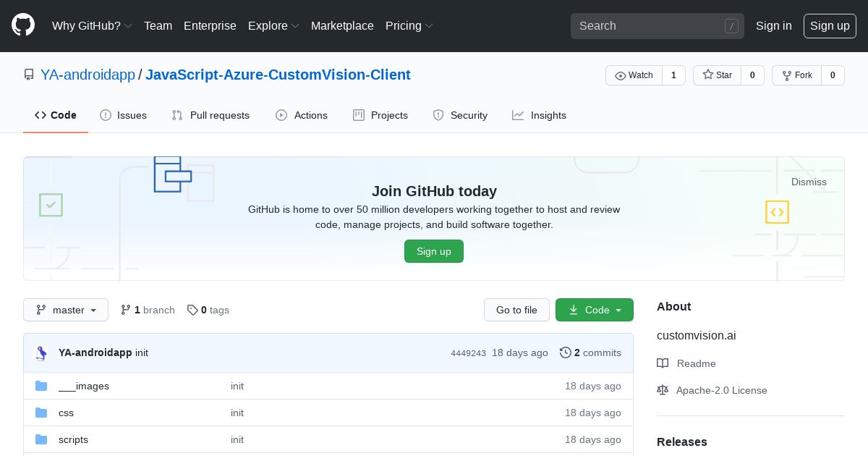Open the Security tab
The width and height of the screenshot is (868, 456).
(460, 115)
